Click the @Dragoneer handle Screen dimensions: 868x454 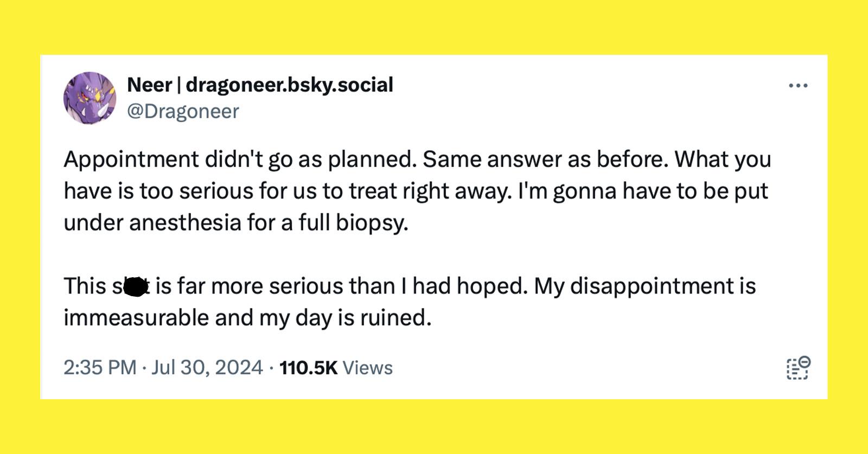(183, 111)
